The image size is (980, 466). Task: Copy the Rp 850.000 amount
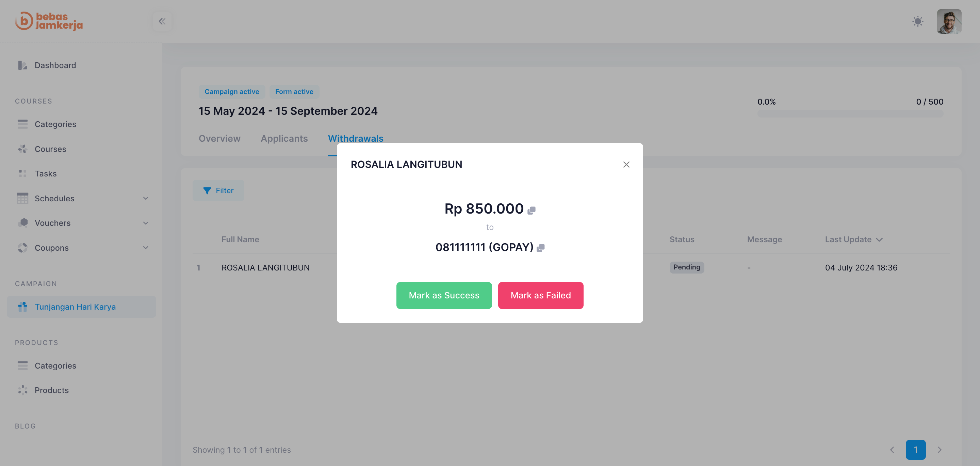click(x=532, y=210)
